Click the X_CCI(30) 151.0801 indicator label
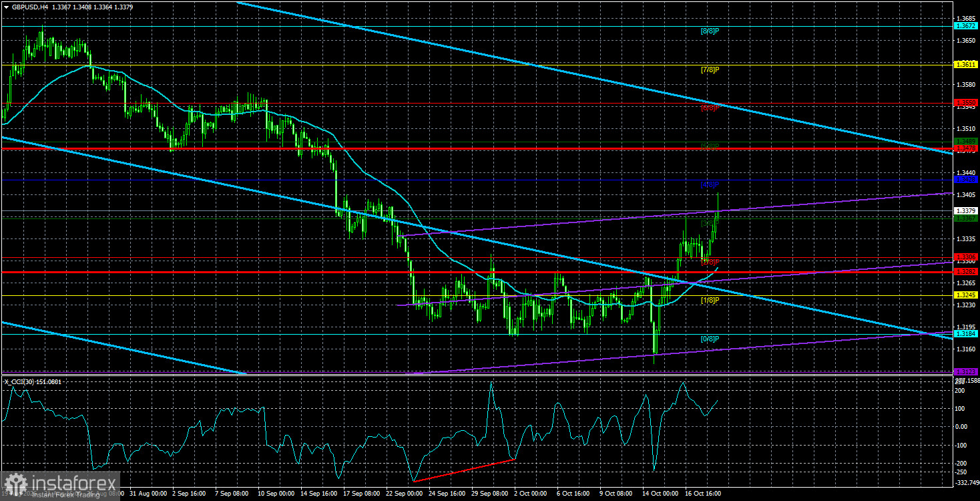The image size is (980, 501). click(33, 381)
